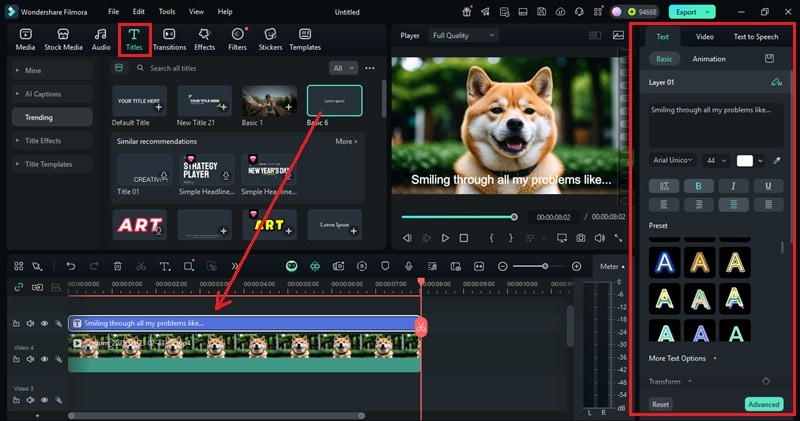Zoom in the timeline with plus button

coord(577,266)
